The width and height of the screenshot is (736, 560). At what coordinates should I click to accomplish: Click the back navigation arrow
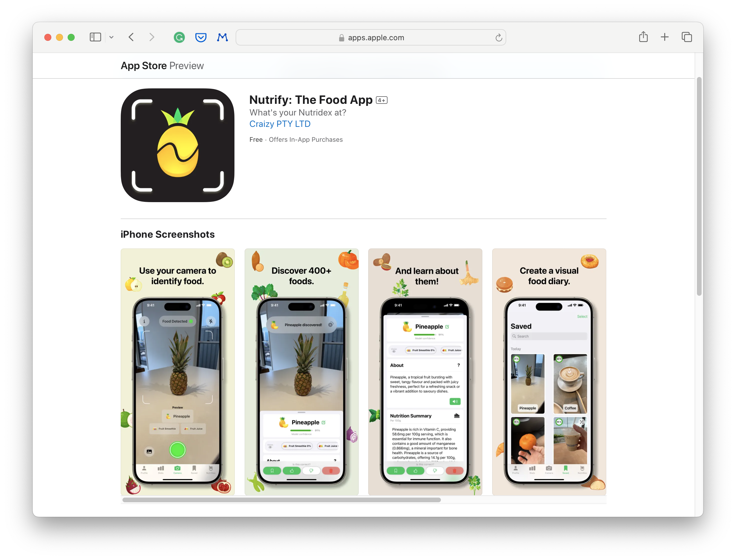click(x=132, y=37)
